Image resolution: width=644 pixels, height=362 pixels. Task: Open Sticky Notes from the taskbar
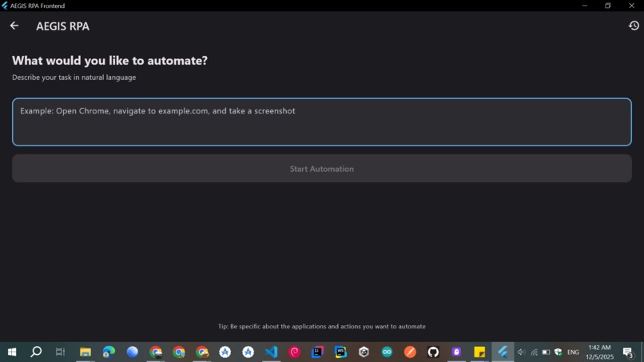[x=479, y=352]
